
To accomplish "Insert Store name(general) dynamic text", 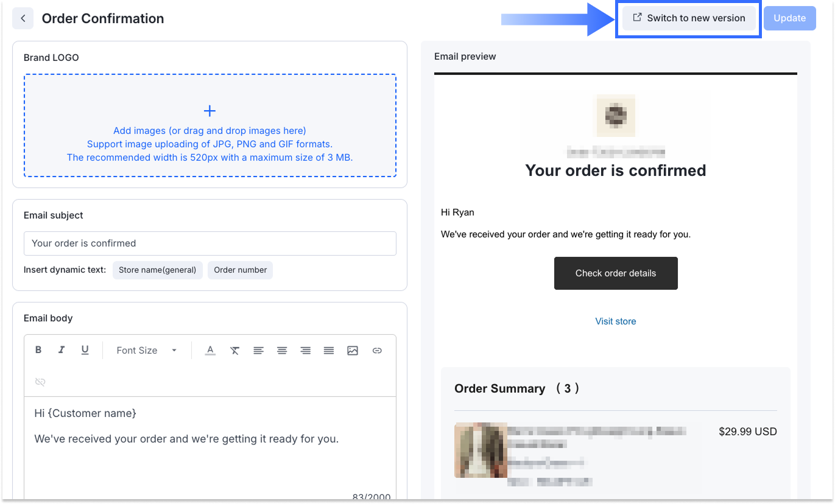I will [157, 270].
